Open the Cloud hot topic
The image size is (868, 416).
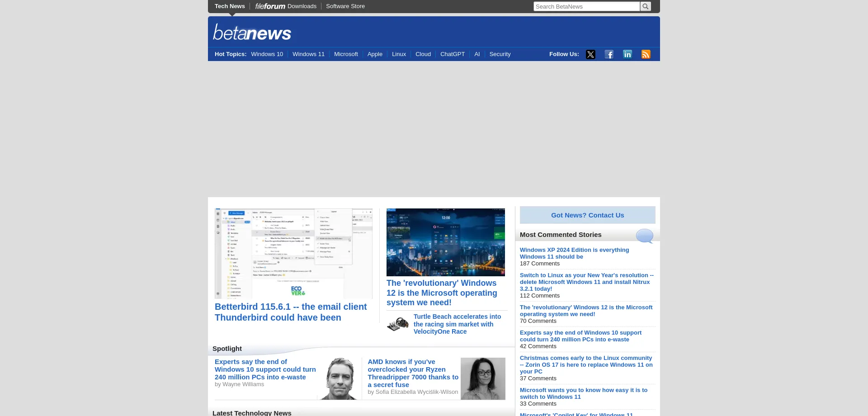pos(423,54)
